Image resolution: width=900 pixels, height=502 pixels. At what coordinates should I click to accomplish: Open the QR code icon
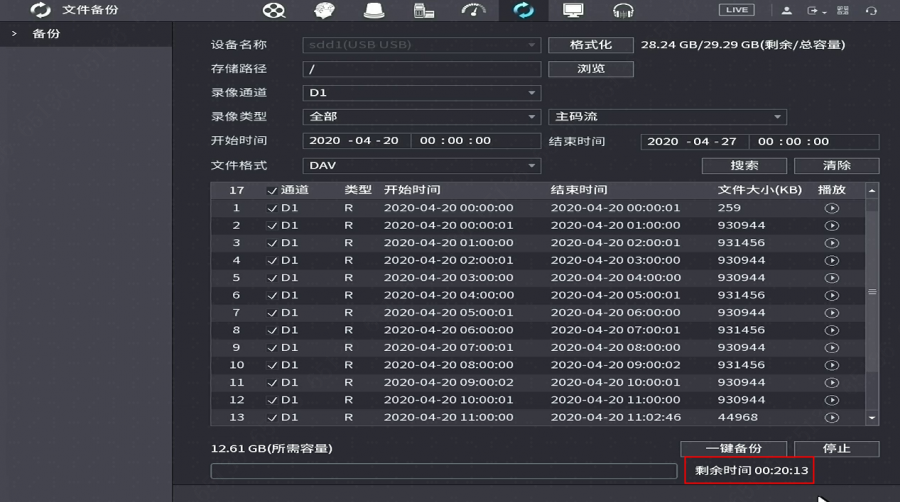tap(843, 10)
